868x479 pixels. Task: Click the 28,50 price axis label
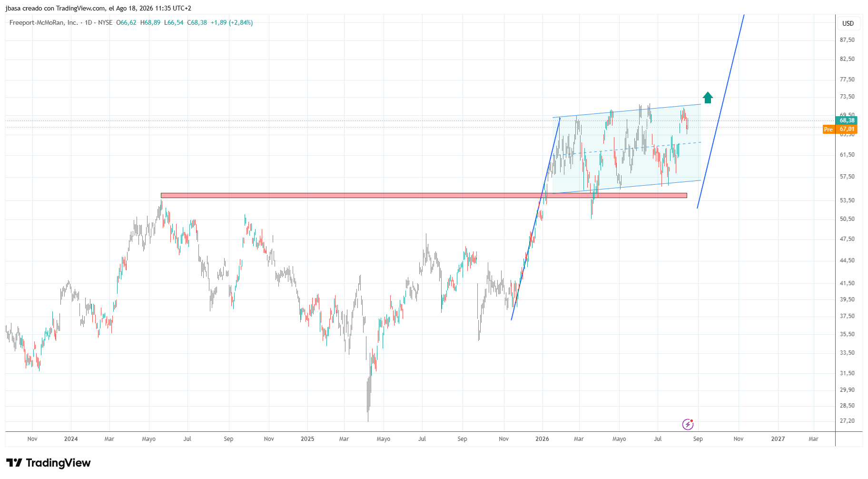click(x=847, y=406)
